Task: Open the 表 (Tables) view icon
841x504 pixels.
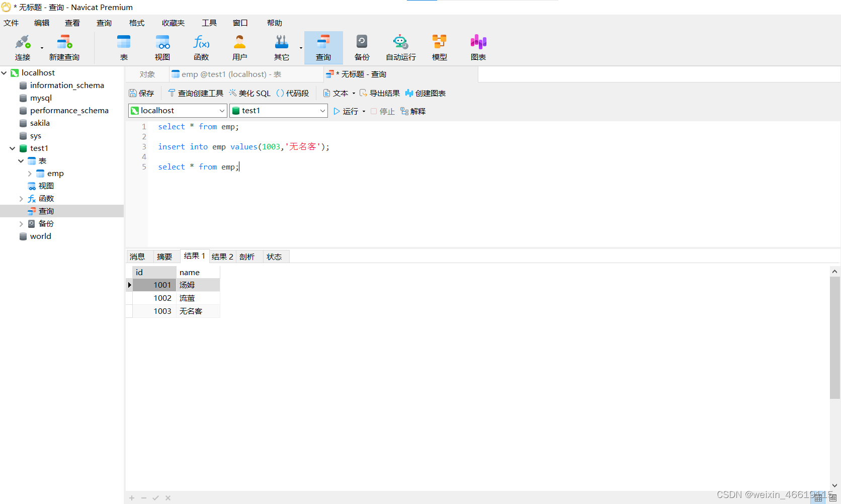Action: [124, 47]
